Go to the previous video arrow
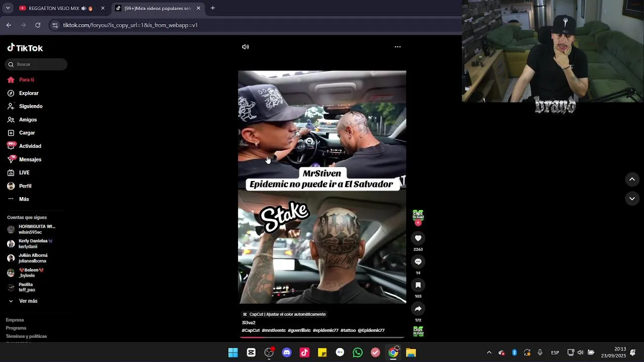This screenshot has width=644, height=362. (x=632, y=179)
